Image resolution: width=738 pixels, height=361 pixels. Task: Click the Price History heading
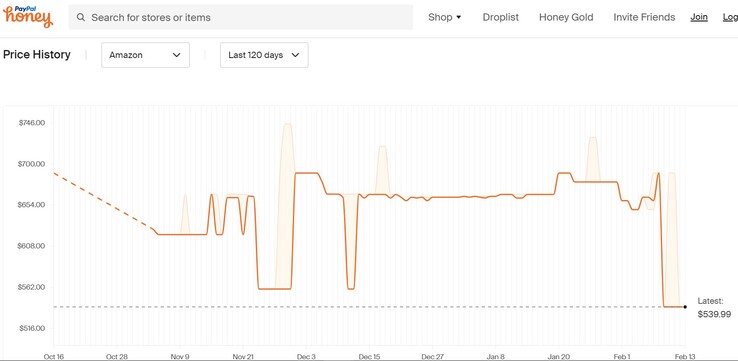pos(37,55)
